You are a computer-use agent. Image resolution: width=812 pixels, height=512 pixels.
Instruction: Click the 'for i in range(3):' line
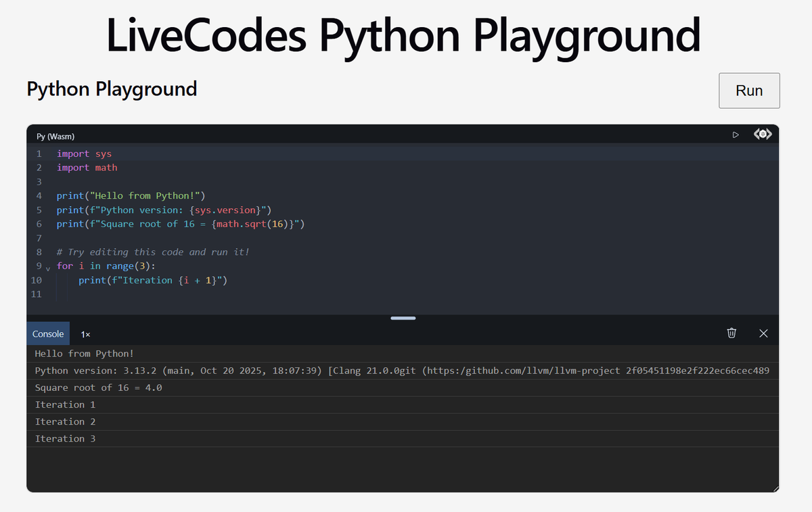tap(106, 266)
